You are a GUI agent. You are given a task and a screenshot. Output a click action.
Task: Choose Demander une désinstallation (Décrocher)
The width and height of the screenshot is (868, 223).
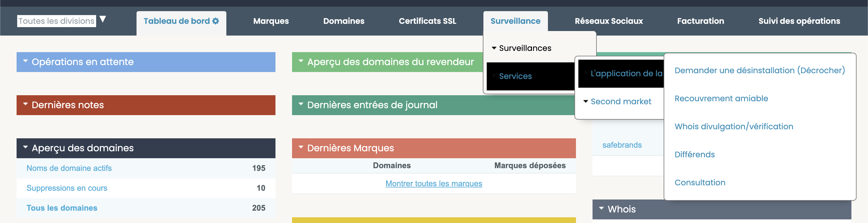759,71
